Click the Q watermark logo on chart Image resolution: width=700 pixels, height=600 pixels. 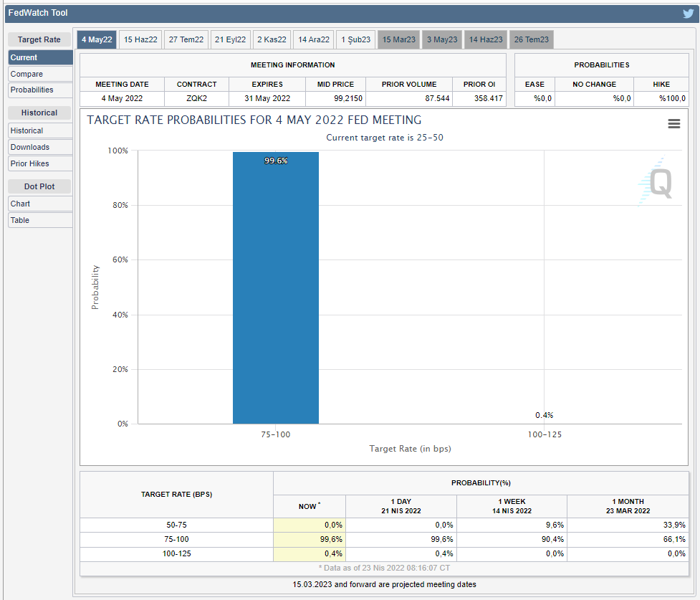click(x=657, y=184)
